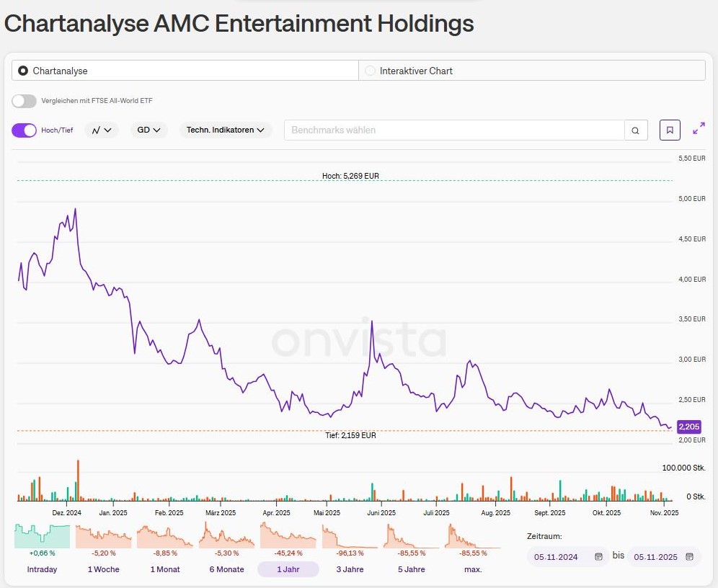The width and height of the screenshot is (718, 588).
Task: Open the GD dropdown
Action: 147,130
